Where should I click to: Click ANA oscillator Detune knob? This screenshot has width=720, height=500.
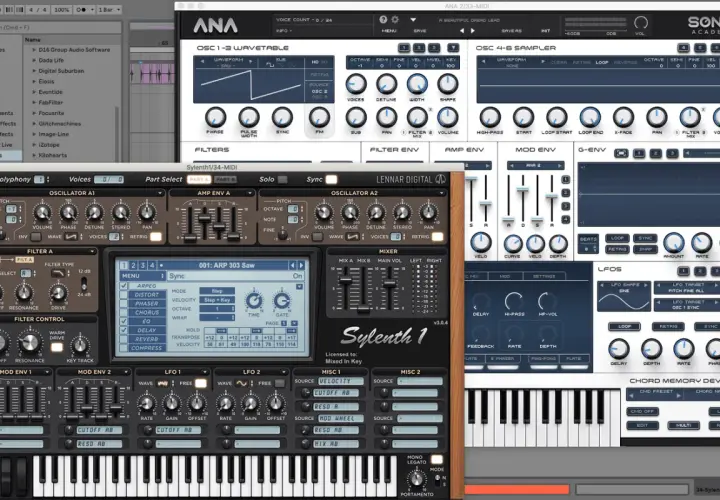click(x=387, y=84)
